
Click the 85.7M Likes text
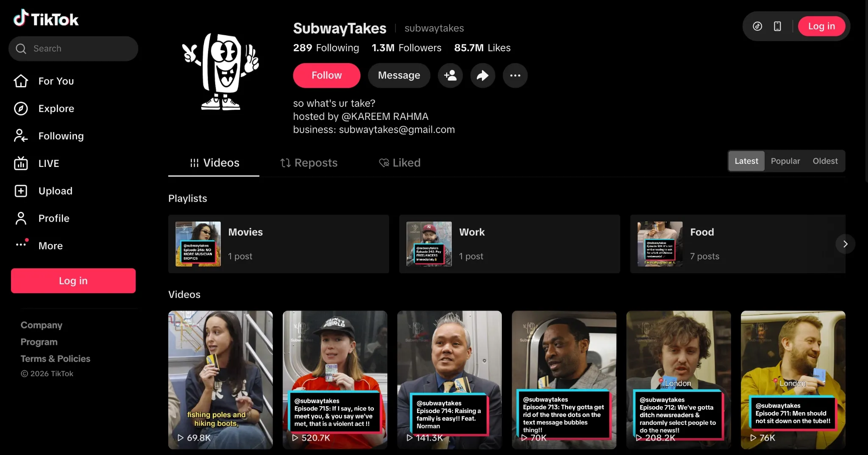point(482,48)
